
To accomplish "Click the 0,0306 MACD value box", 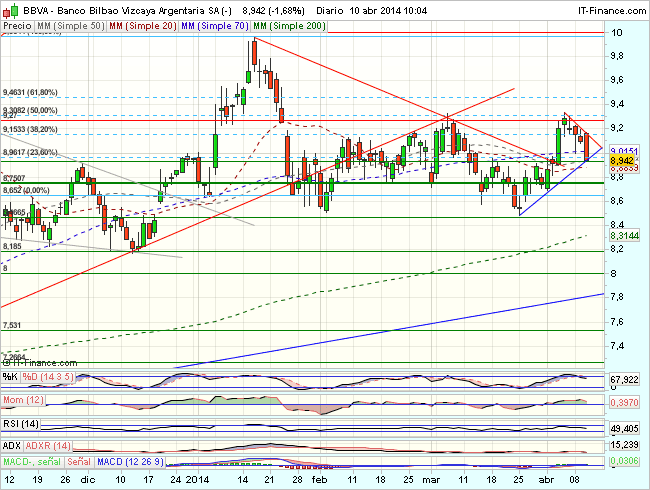I will coord(624,461).
